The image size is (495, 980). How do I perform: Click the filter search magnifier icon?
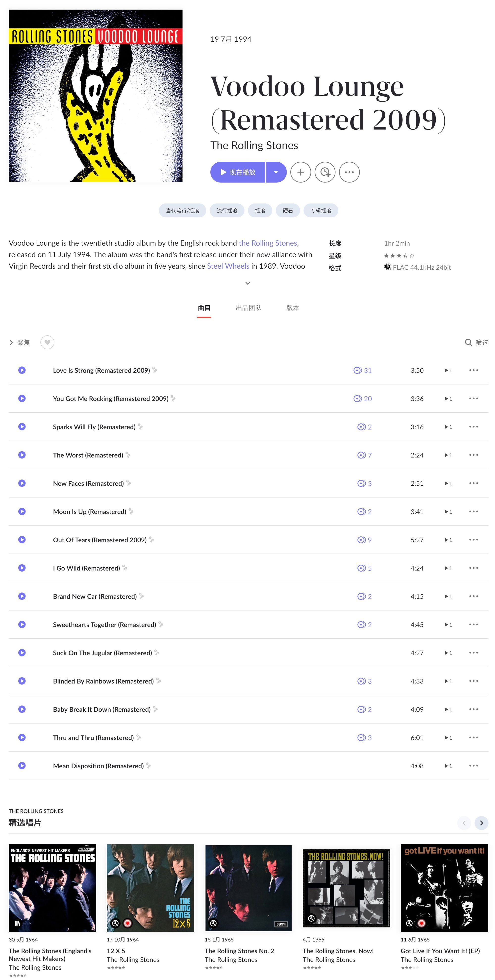coord(468,342)
